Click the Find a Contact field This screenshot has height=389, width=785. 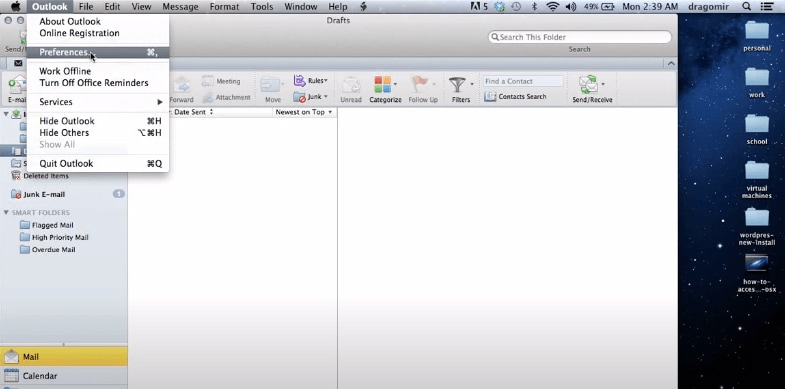[x=523, y=81]
